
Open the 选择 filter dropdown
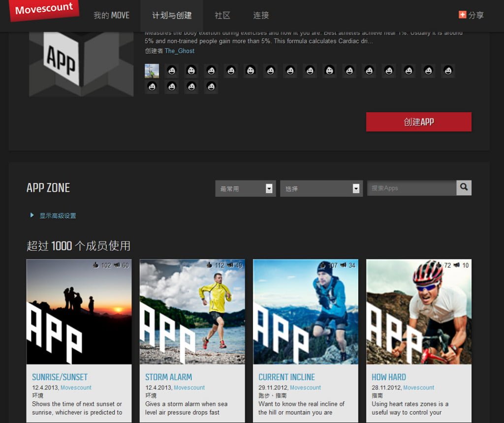pyautogui.click(x=321, y=188)
